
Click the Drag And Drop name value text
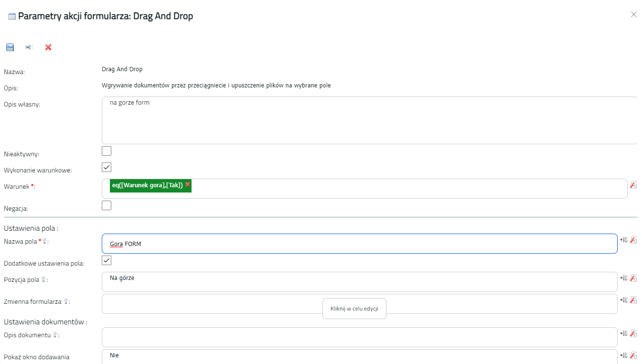122,69
